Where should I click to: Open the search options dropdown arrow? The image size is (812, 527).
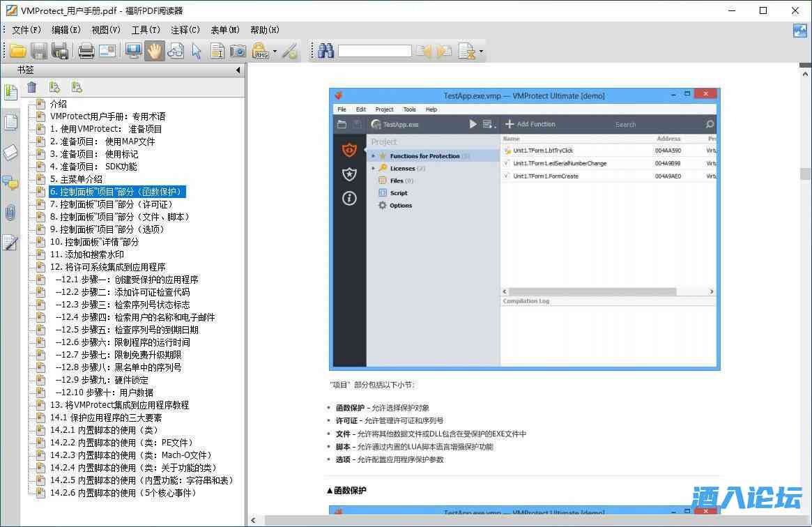point(481,51)
